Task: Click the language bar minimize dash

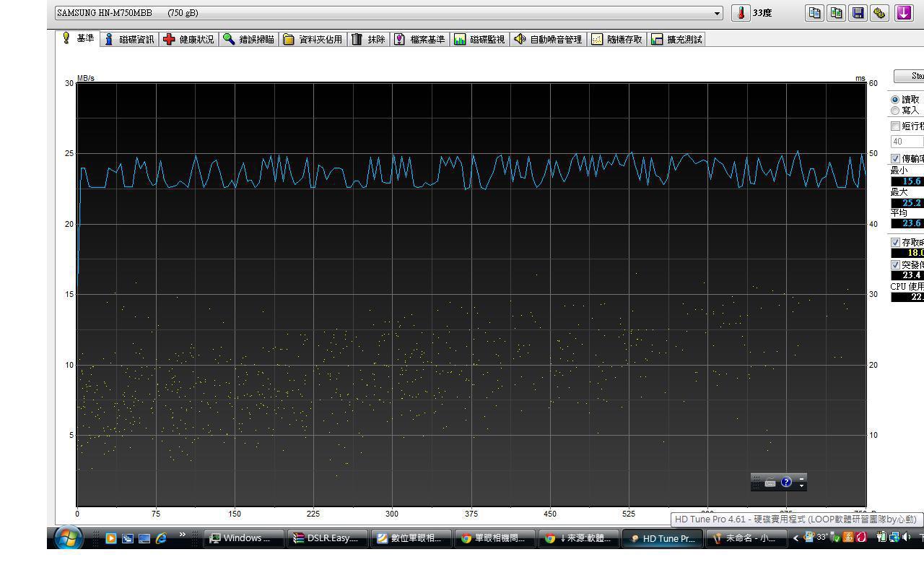Action: tap(801, 479)
